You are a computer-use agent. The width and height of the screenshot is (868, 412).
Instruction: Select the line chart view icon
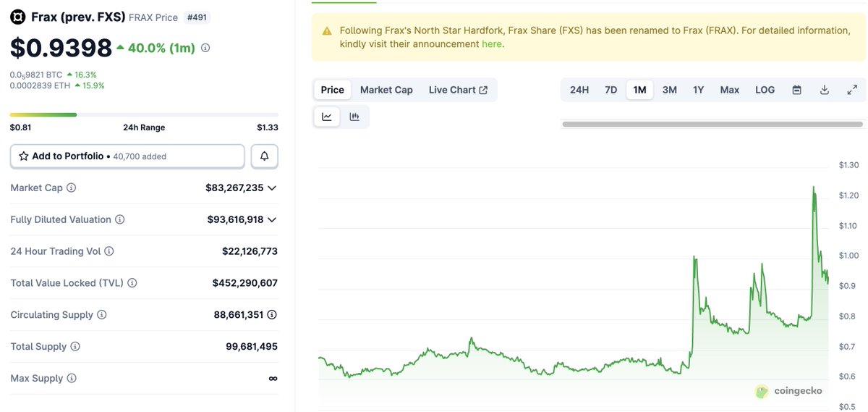tap(327, 117)
